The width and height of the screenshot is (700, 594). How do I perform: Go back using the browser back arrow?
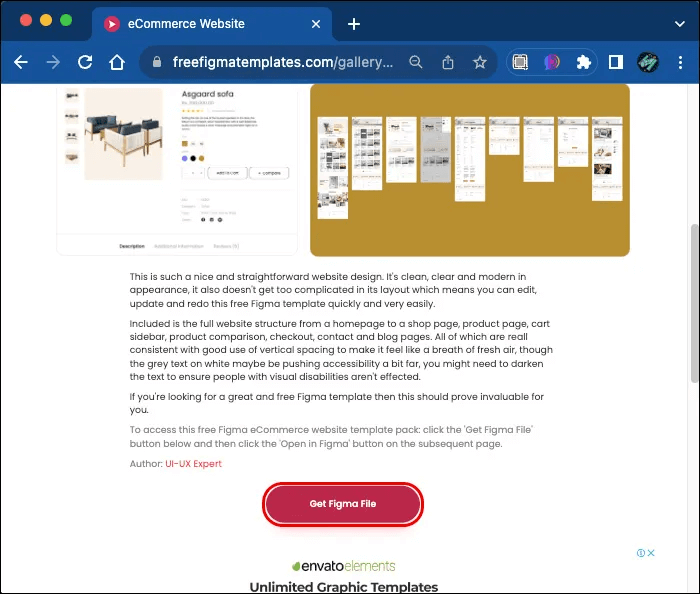[x=21, y=62]
